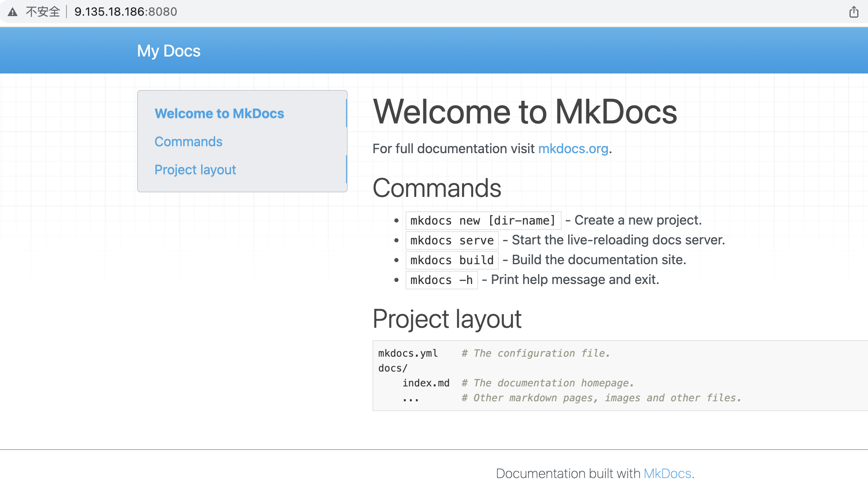Viewport: 868px width, 502px height.
Task: Click mkdocs.yml in the code block
Action: tap(408, 353)
